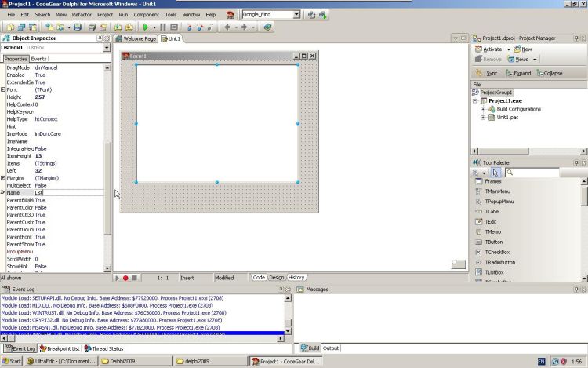Play the recorded macro in the editor status bar
Screen dimensions: 588x368
117,278
